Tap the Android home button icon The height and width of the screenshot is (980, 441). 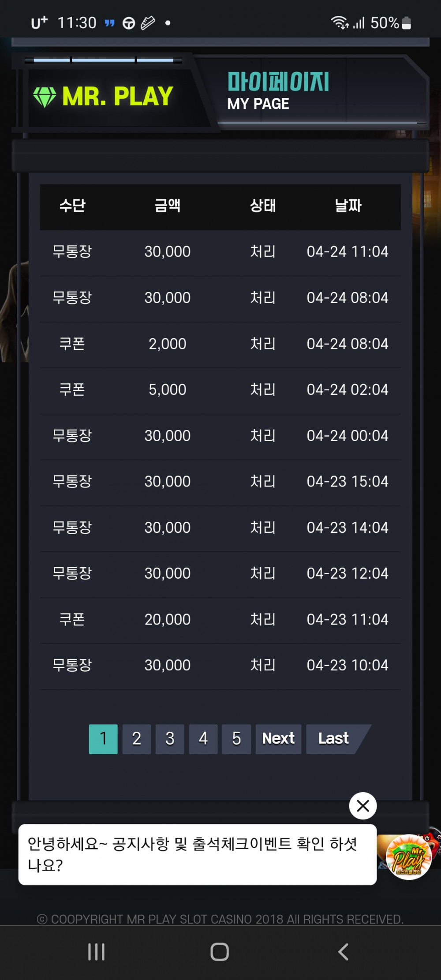pos(220,951)
